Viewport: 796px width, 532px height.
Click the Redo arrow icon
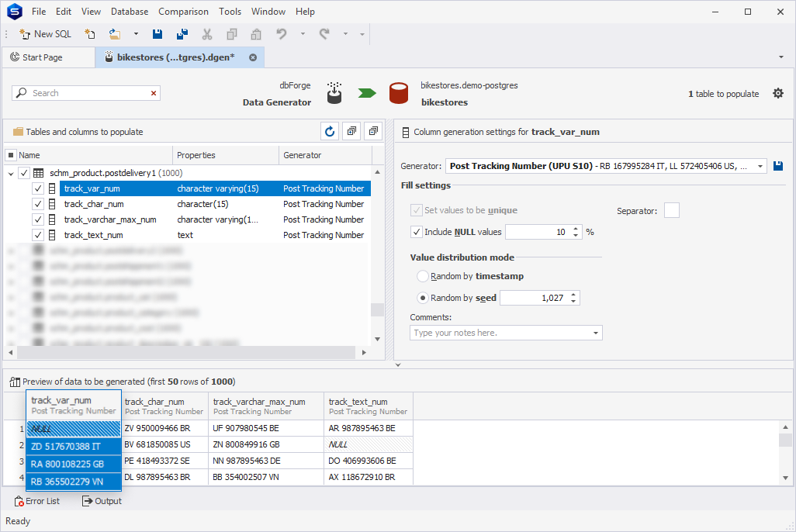click(x=324, y=34)
